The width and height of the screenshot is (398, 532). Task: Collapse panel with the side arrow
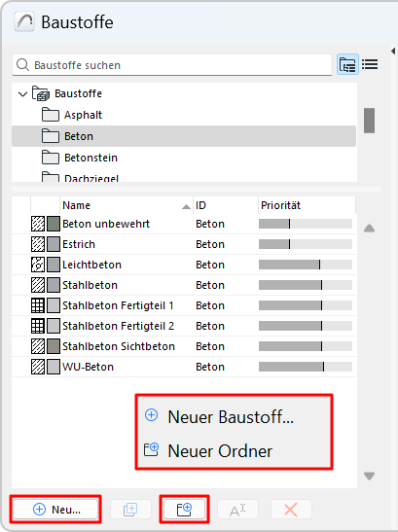393,52
